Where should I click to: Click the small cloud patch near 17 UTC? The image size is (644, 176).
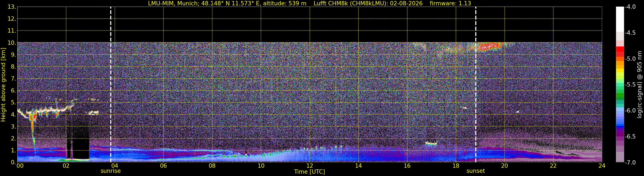(x=431, y=143)
